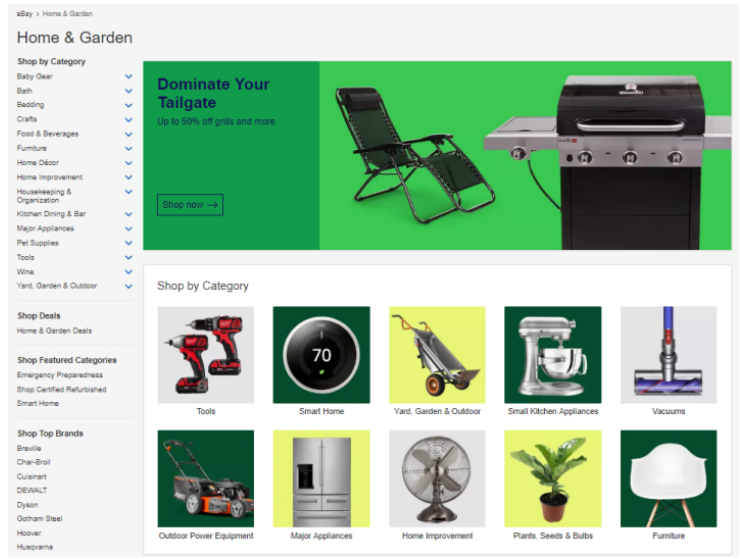The image size is (740, 559).
Task: Open Crafts category link
Action: (x=26, y=119)
